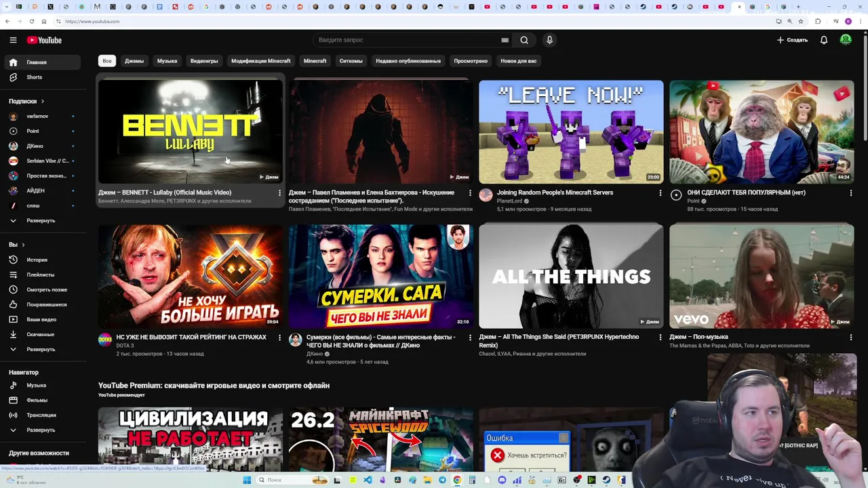Select the Новое для вас chip
This screenshot has width=868, height=488.
(518, 61)
